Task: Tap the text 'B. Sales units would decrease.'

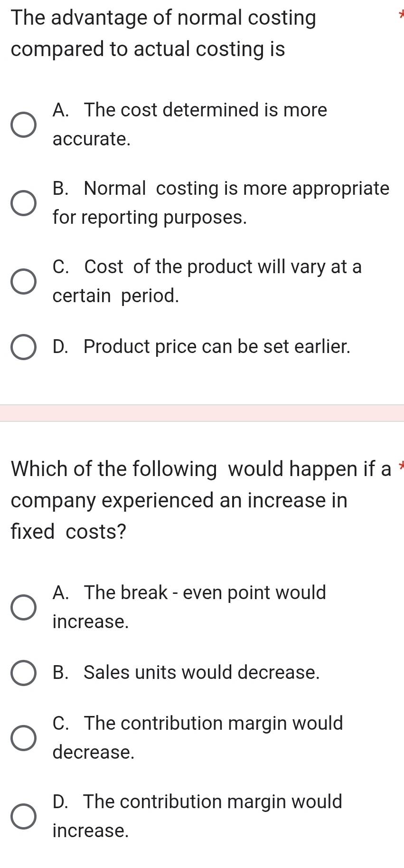Action: pos(187,672)
